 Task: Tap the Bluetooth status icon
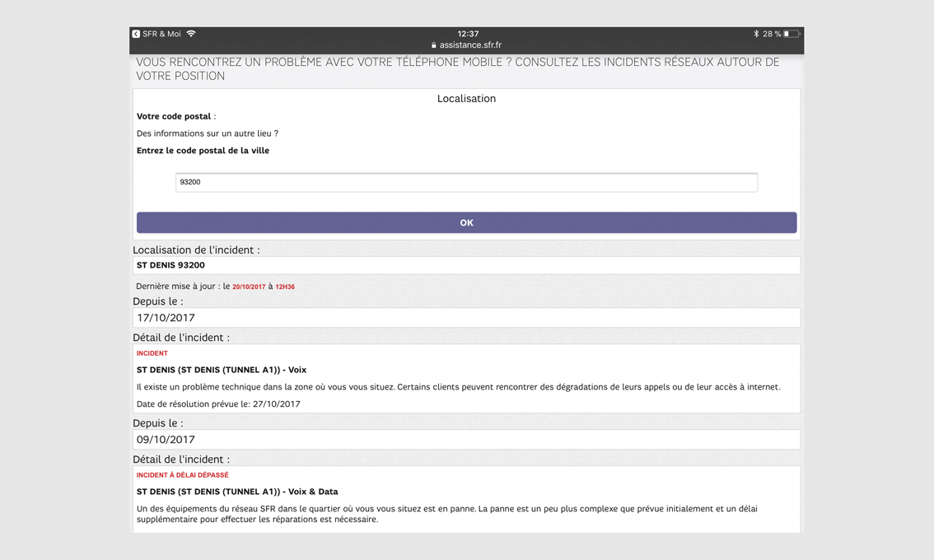tap(756, 34)
